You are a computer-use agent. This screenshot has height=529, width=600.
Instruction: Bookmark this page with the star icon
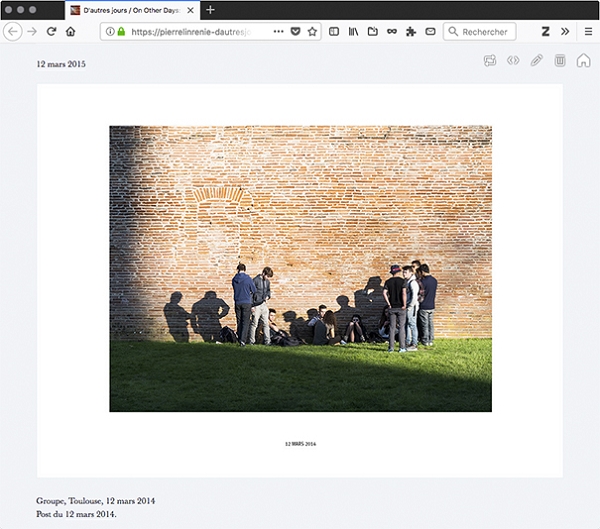click(x=312, y=32)
